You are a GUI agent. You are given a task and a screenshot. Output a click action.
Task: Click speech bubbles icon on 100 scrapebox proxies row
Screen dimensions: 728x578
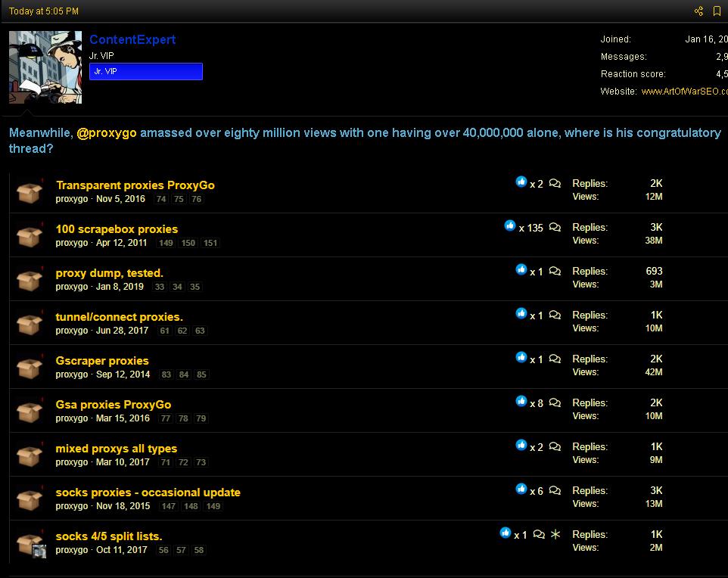(555, 227)
